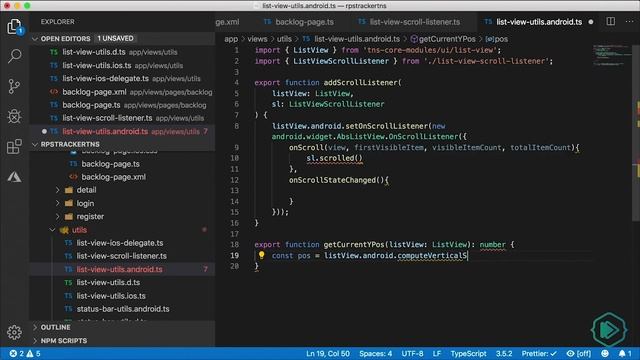Click the errors and warnings status indicator

[x=25, y=353]
